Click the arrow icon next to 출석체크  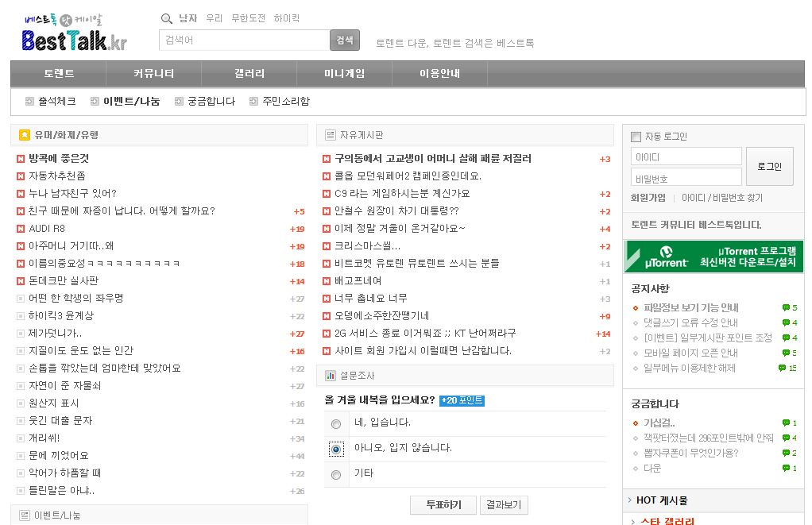click(x=29, y=102)
